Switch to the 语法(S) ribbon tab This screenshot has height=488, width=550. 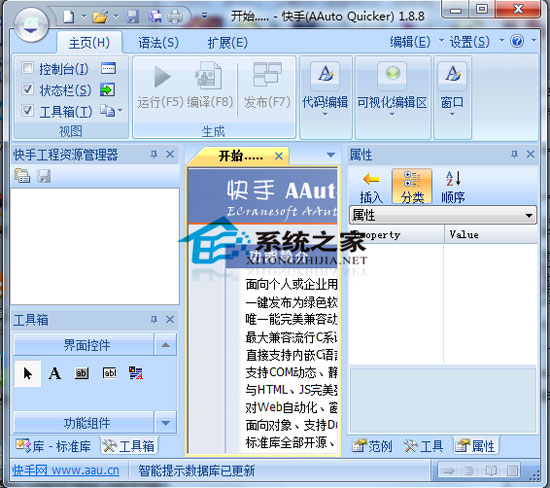158,43
